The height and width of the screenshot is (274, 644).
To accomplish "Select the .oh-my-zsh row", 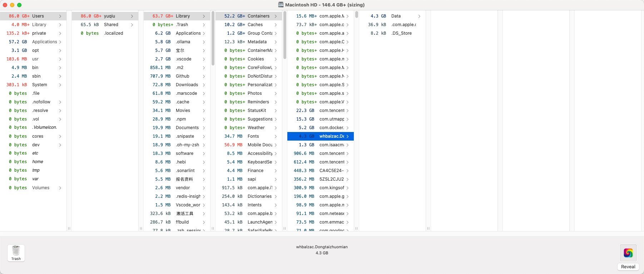I will [177, 145].
